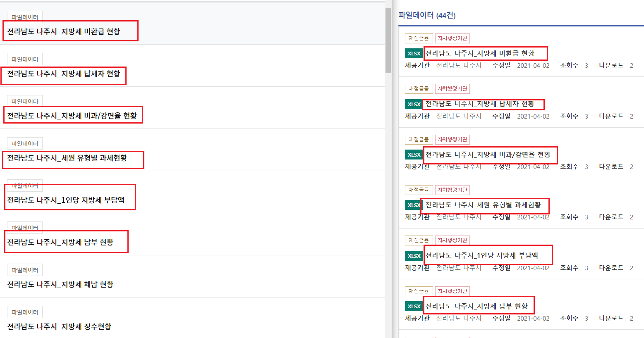644x338 pixels.
Task: Click 자치행정기관 tag above 세원 유형별 과세현황
Action: [452, 190]
